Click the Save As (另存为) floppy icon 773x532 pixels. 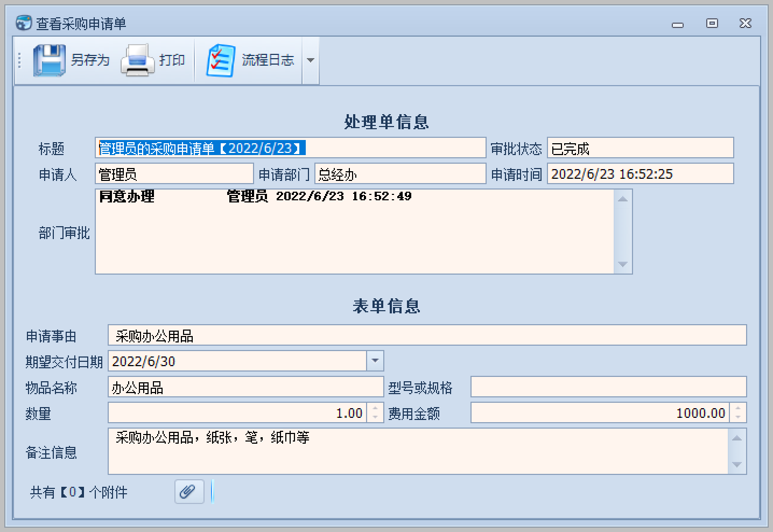click(49, 60)
